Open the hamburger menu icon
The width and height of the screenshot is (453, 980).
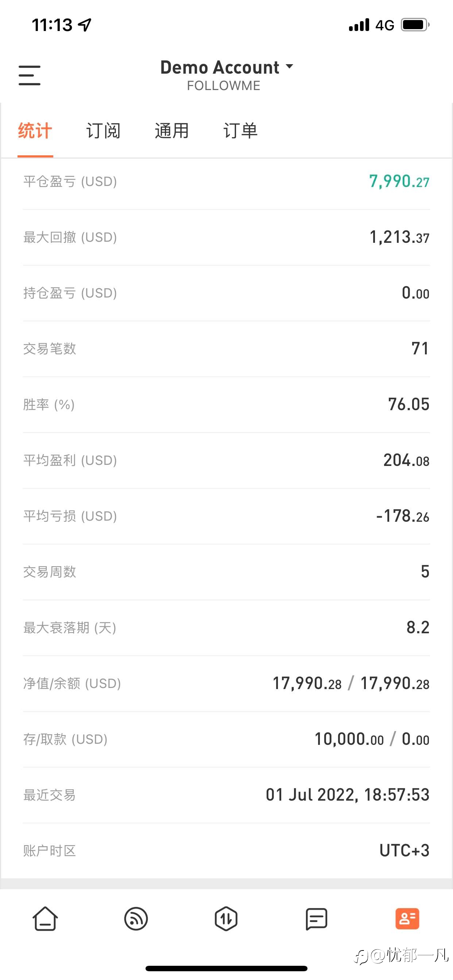pyautogui.click(x=29, y=75)
